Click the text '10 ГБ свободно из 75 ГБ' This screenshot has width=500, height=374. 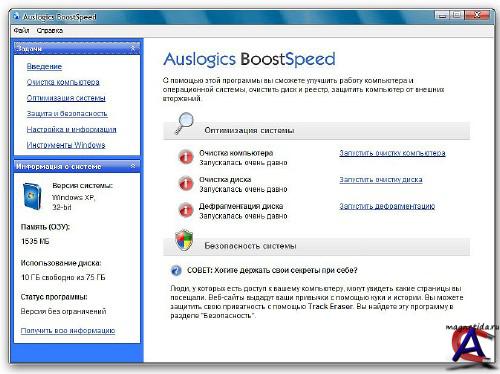tap(63, 277)
